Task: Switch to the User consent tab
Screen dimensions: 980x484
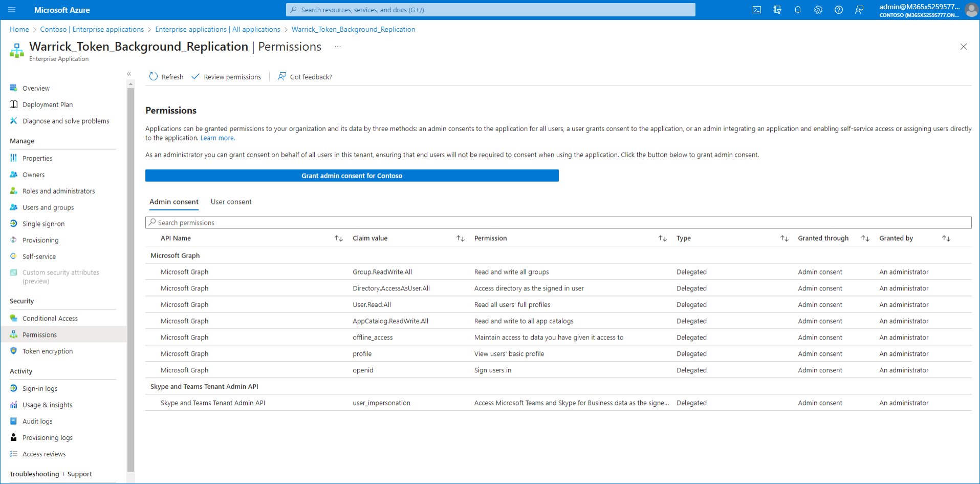Action: (231, 202)
